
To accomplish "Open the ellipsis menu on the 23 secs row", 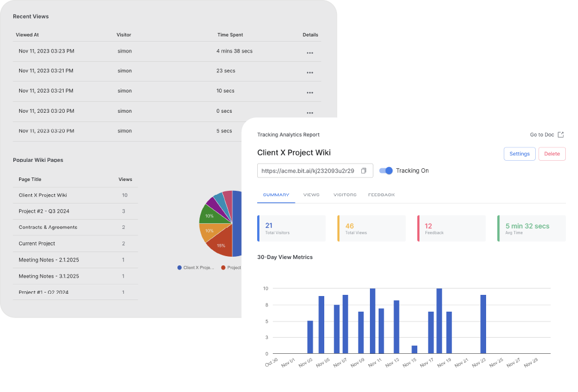I will pos(310,72).
